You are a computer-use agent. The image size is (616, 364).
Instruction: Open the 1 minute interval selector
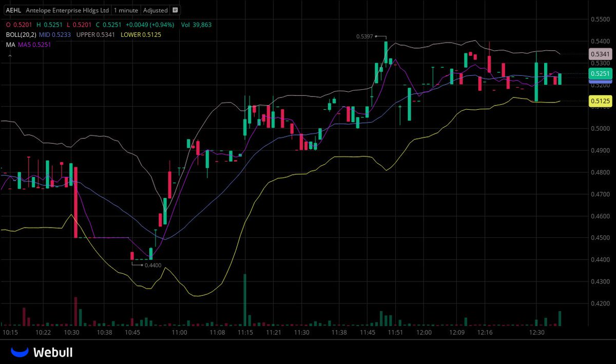point(126,10)
